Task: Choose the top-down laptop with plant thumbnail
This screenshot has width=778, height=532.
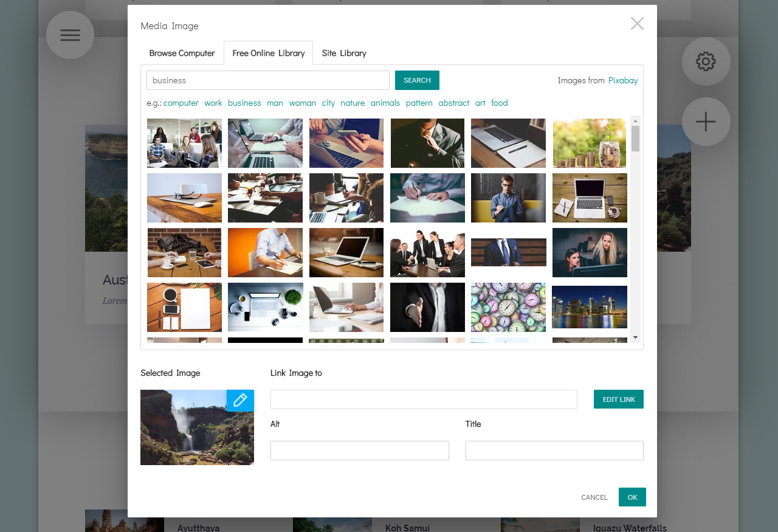Action: pyautogui.click(x=265, y=307)
